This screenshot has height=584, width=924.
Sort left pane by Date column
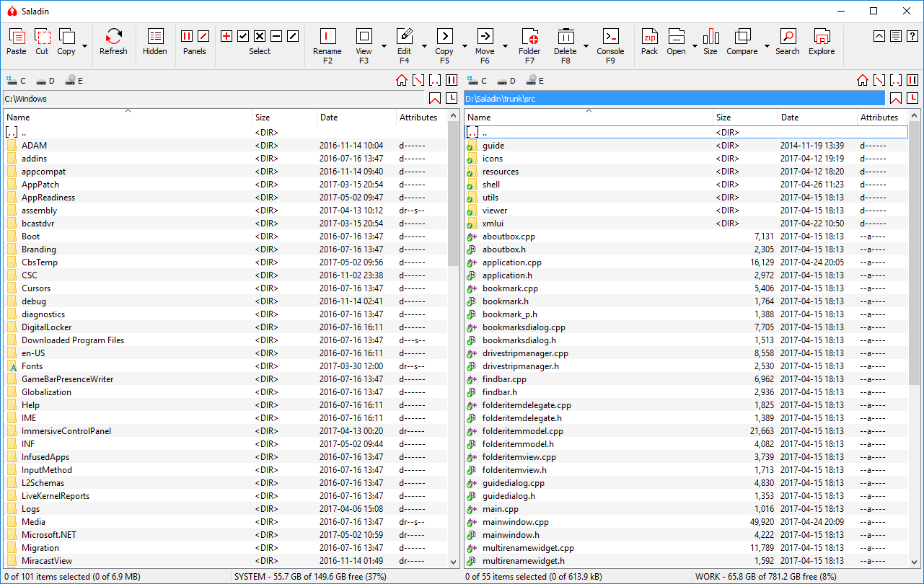tap(357, 118)
